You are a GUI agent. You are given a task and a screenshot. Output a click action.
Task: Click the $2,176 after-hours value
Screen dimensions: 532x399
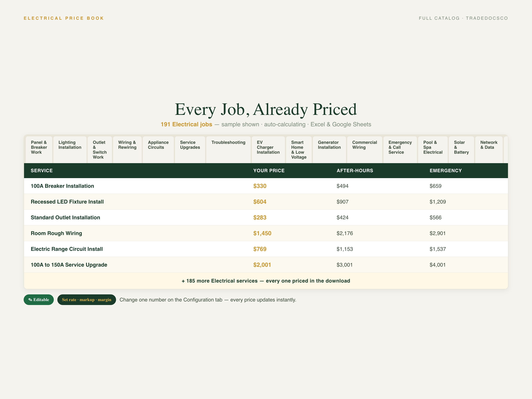click(x=345, y=233)
